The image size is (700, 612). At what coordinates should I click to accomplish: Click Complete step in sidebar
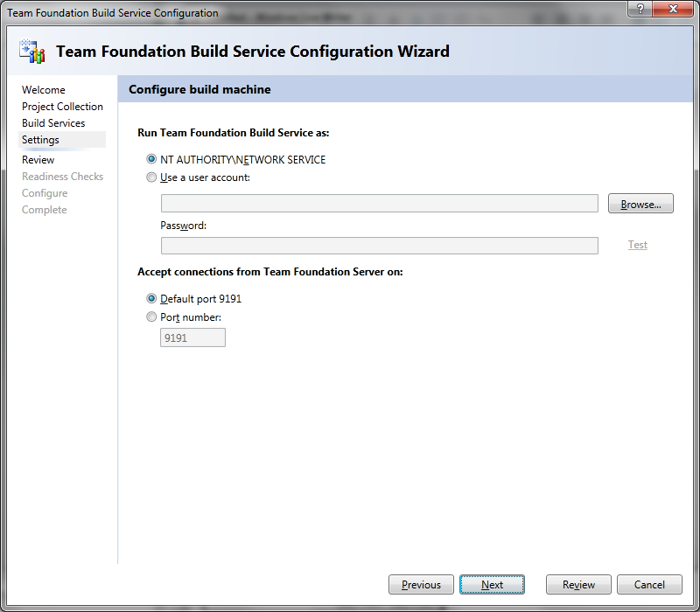click(45, 210)
